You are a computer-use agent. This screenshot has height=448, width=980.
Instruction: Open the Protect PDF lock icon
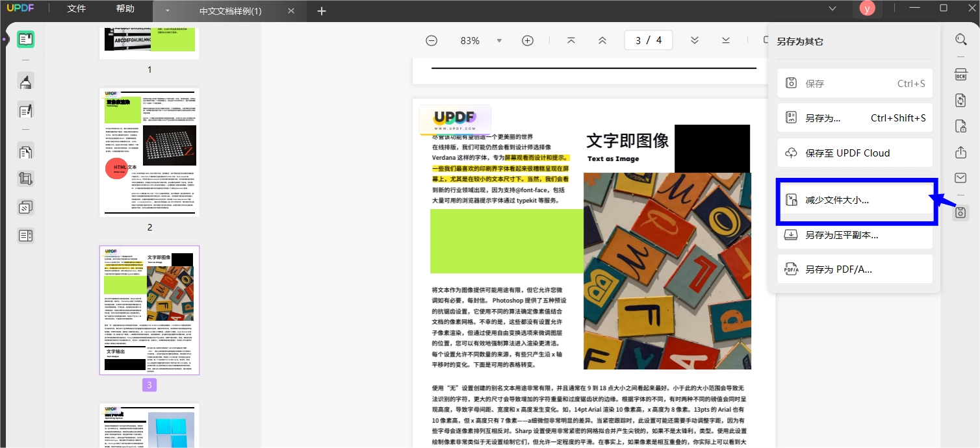(x=961, y=126)
